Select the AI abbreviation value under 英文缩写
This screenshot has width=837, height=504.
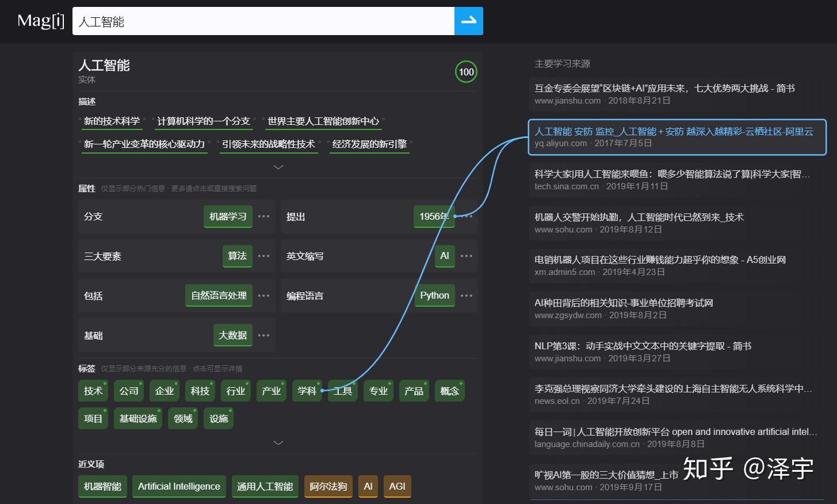click(x=445, y=256)
